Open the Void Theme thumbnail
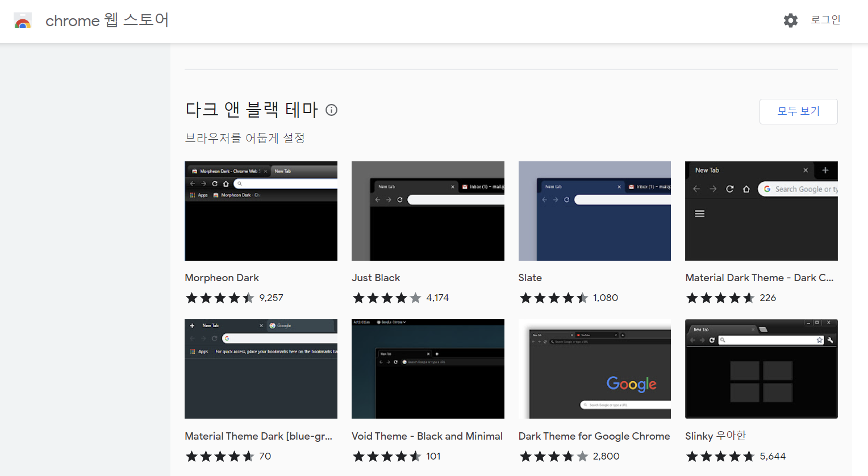Image resolution: width=868 pixels, height=476 pixels. (x=428, y=369)
